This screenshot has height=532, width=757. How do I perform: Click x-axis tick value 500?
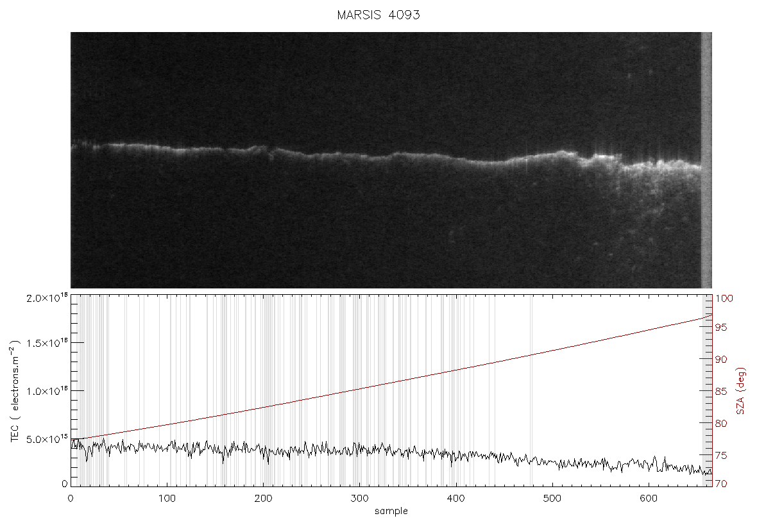pyautogui.click(x=552, y=499)
